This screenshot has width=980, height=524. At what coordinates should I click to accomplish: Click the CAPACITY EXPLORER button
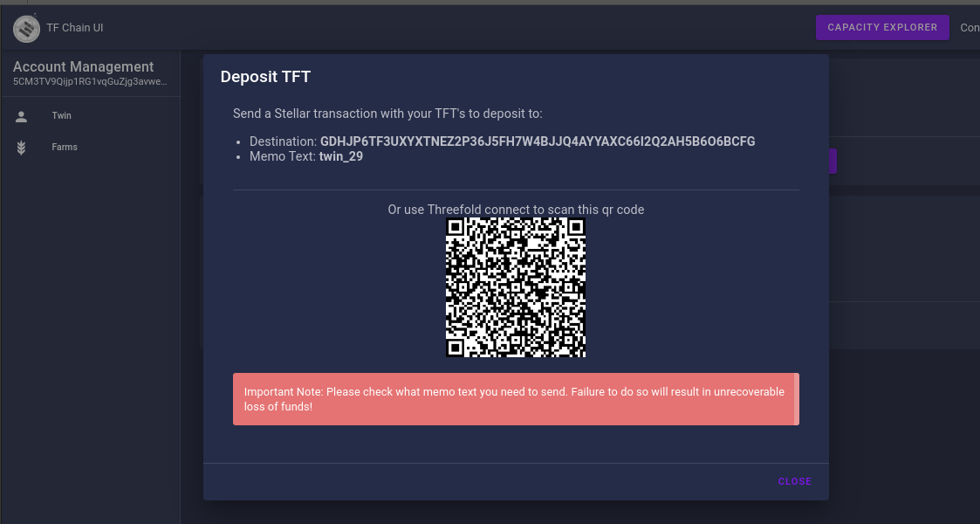881,27
